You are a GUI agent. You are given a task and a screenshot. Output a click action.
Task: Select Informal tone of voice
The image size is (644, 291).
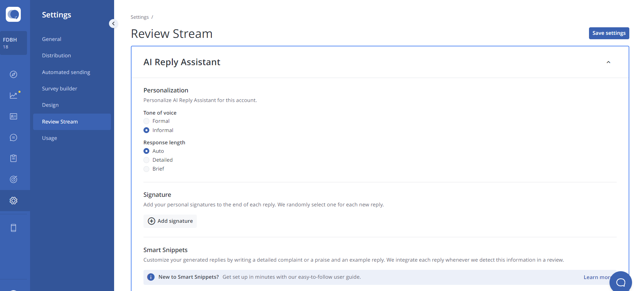(146, 130)
